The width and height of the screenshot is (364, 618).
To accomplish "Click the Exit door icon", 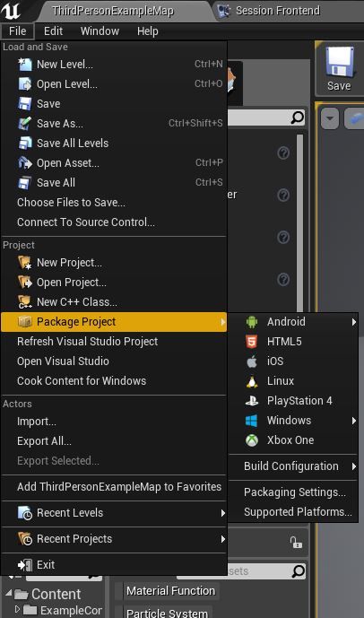I will [x=25, y=565].
